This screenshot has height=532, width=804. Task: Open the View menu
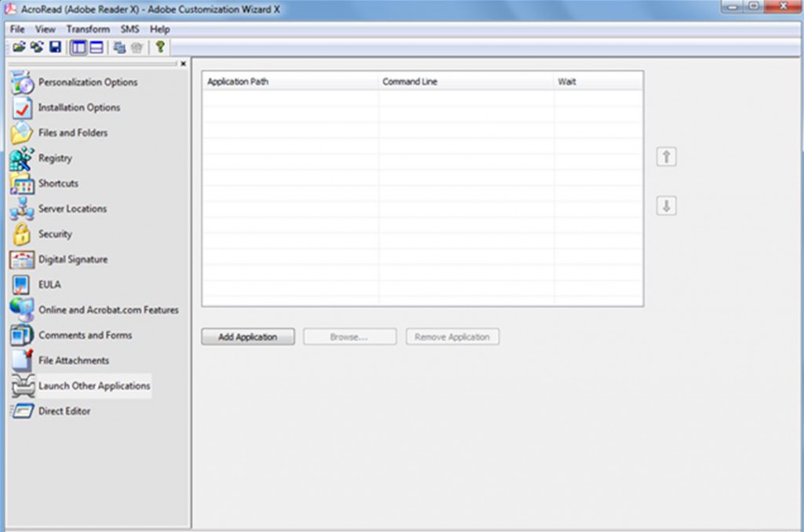[x=45, y=29]
